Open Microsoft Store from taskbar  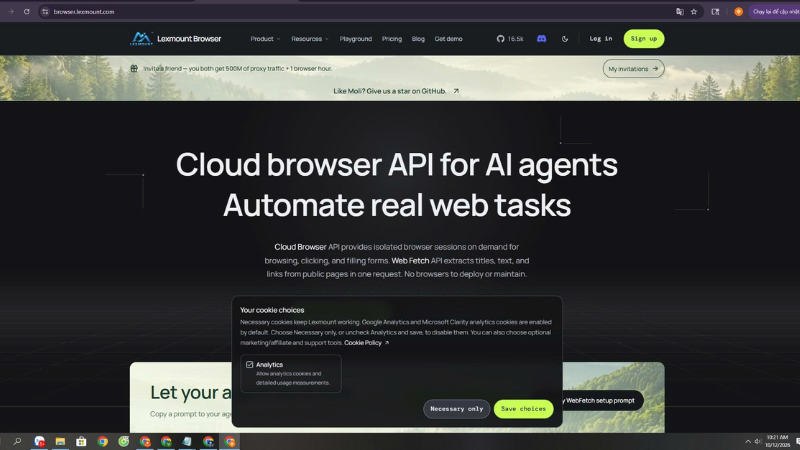[81, 441]
